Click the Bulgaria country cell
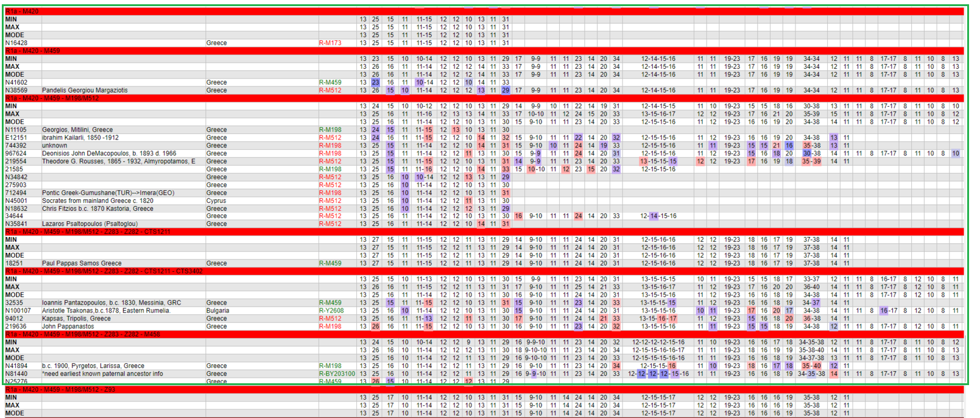 tap(217, 311)
